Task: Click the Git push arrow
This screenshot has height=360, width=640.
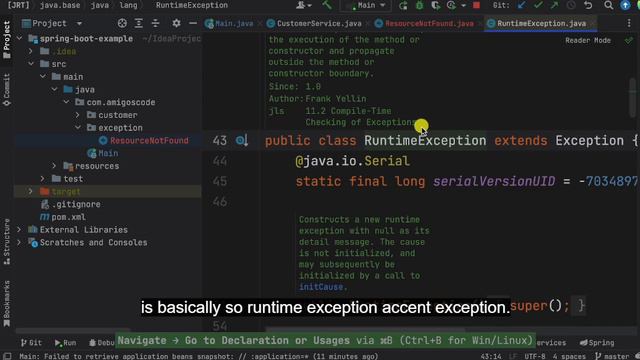Action: coord(554,5)
